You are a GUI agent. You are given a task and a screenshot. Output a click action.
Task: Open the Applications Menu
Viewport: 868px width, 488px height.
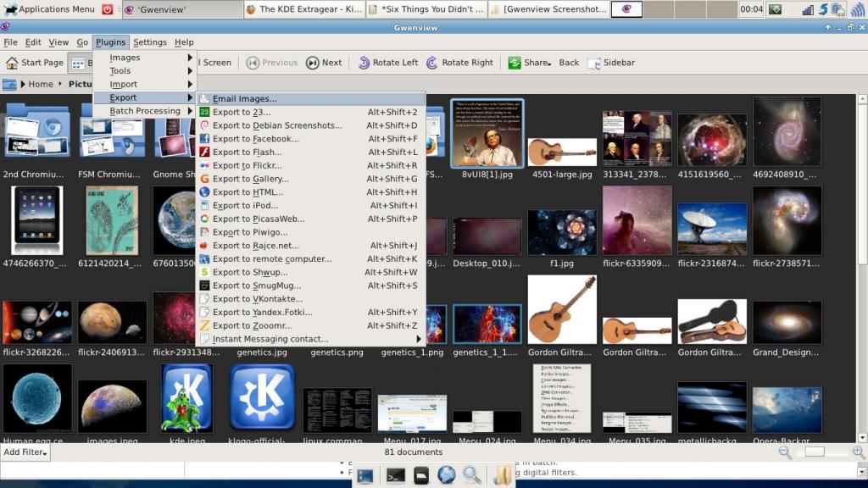coord(49,8)
